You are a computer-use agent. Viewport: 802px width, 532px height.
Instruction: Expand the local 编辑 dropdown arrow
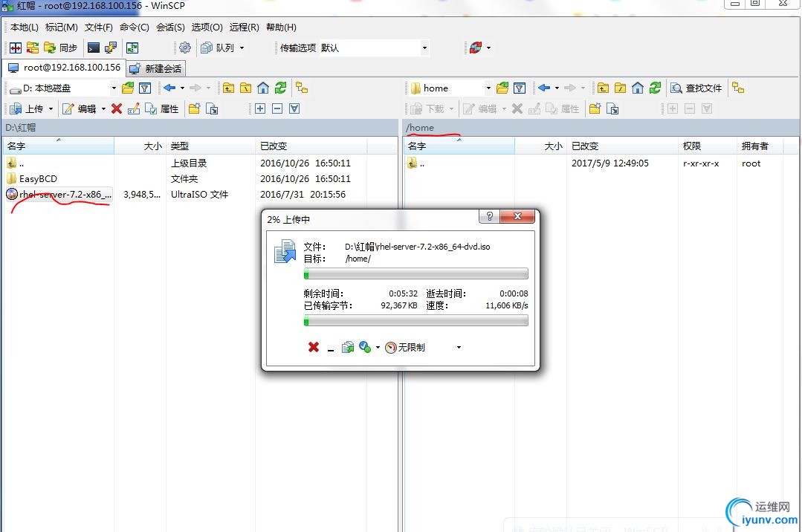(x=103, y=108)
